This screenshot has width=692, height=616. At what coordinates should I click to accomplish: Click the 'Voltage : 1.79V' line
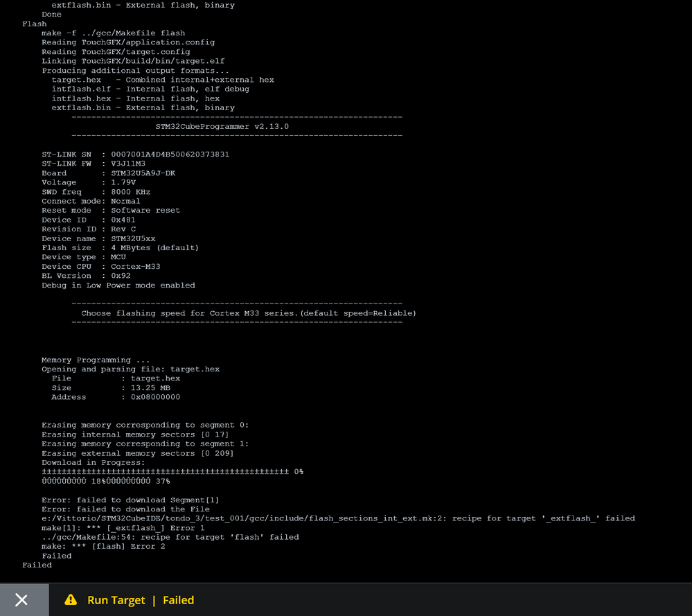click(89, 182)
